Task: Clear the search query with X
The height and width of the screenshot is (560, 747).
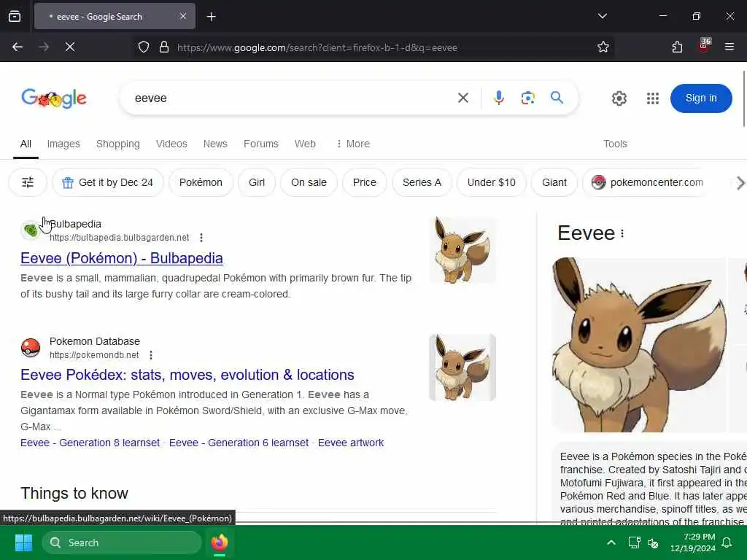Action: point(462,98)
